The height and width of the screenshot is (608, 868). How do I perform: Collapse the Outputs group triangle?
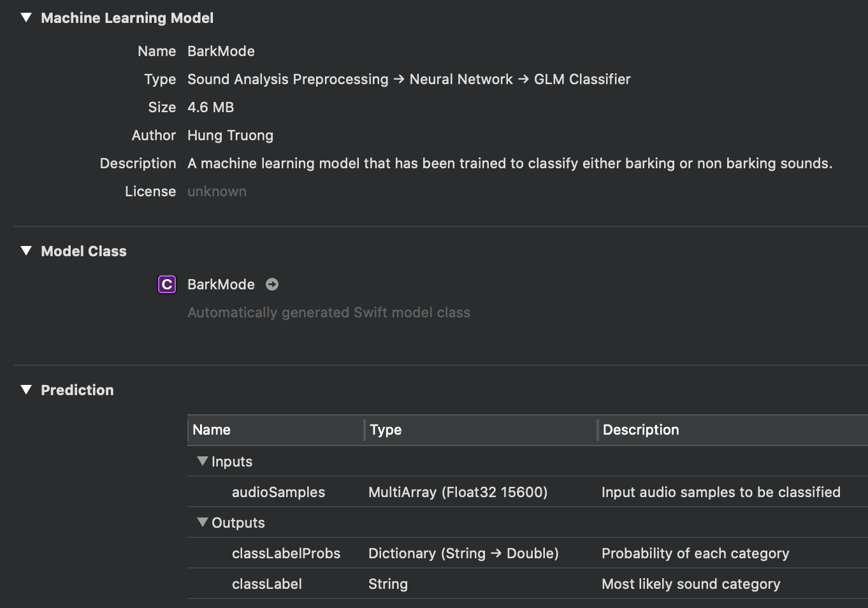tap(203, 522)
